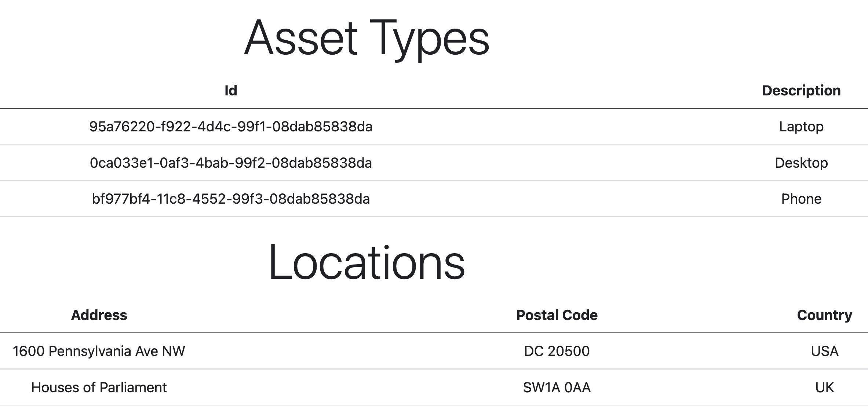Click the Phone description cell

(x=801, y=199)
